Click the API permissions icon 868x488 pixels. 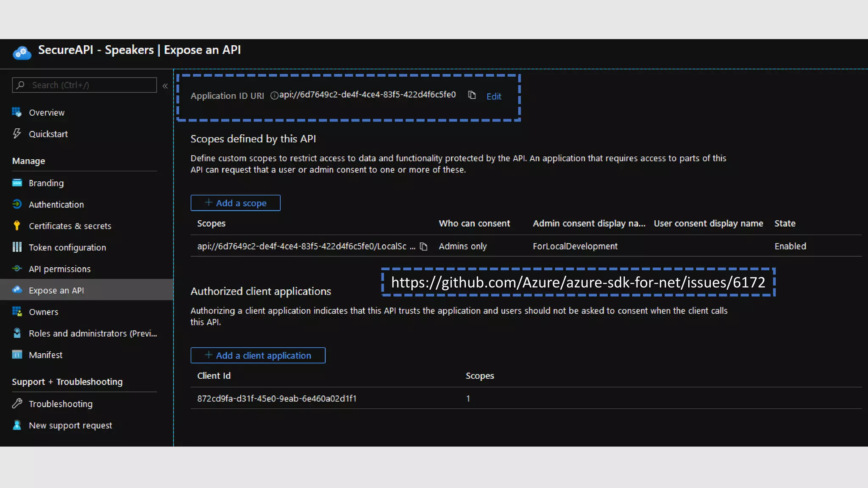point(17,269)
